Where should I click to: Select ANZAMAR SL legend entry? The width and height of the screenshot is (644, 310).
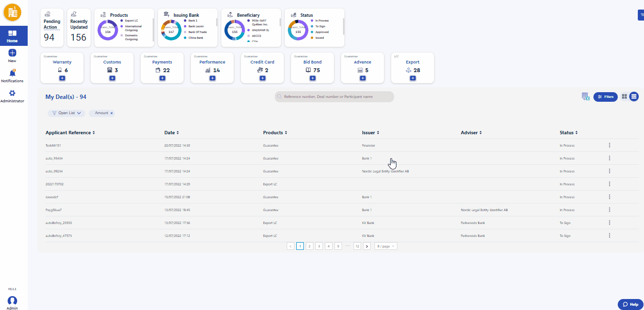pos(258,30)
